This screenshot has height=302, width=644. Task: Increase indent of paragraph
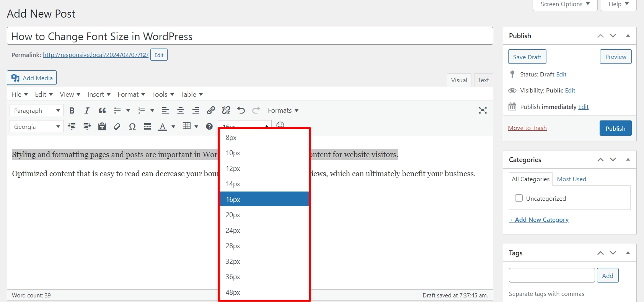[x=87, y=126]
